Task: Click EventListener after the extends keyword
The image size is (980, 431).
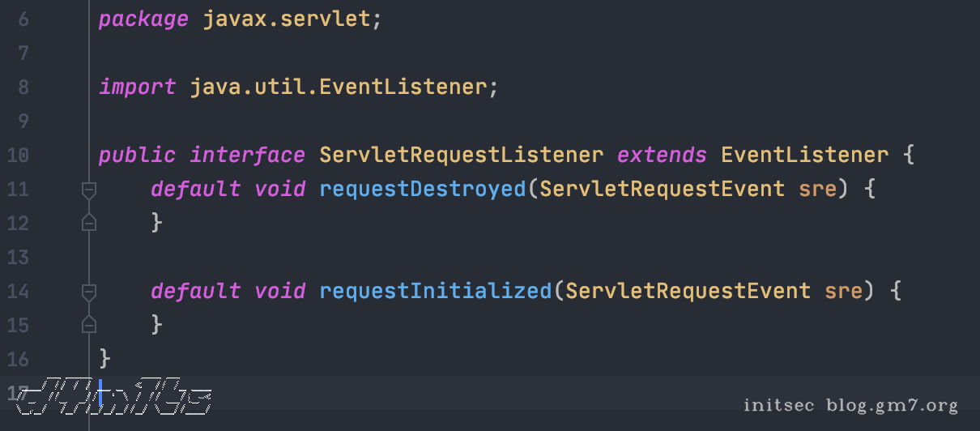Action: 804,155
